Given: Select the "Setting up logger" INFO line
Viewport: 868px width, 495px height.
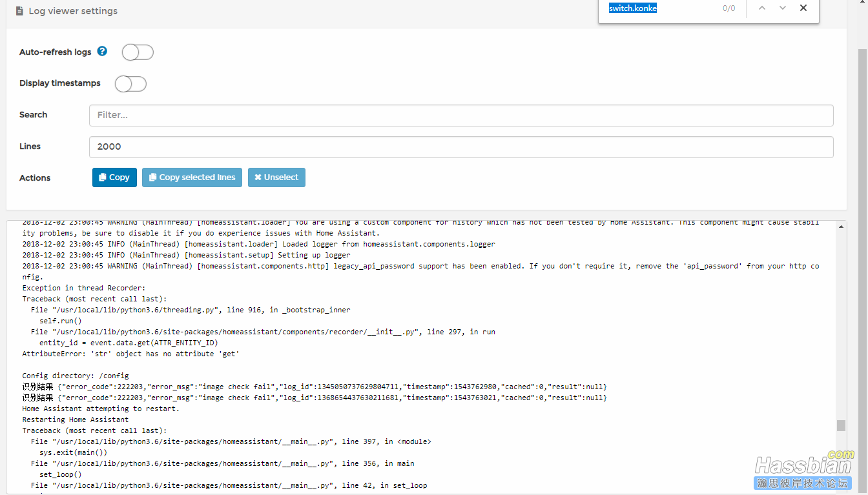Looking at the screenshot, I should 186,255.
